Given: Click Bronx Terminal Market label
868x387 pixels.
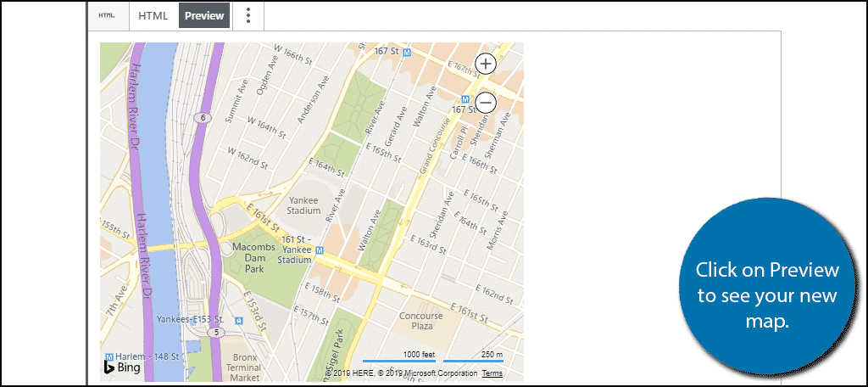Looking at the screenshot, I should pyautogui.click(x=245, y=367).
